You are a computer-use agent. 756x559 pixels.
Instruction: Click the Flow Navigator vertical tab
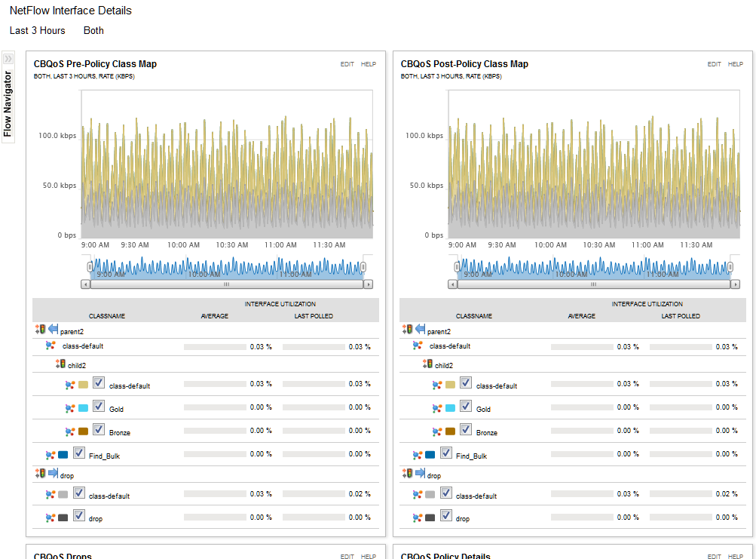pyautogui.click(x=8, y=104)
